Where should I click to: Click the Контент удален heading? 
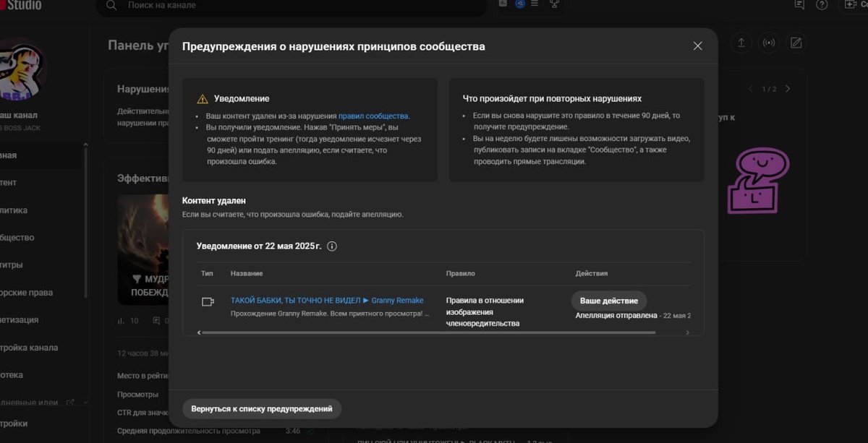pos(214,201)
